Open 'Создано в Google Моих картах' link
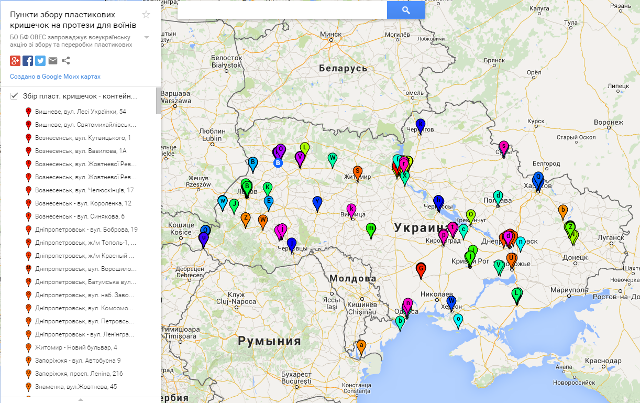Viewport: 640px width, 403px height. pyautogui.click(x=55, y=76)
